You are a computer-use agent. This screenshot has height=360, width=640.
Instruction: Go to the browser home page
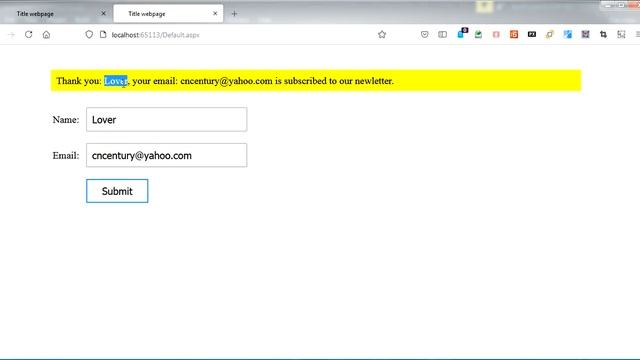46,35
